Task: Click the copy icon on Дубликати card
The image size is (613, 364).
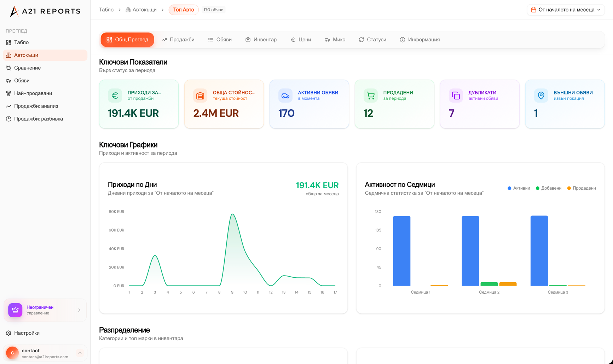Action: pyautogui.click(x=456, y=96)
